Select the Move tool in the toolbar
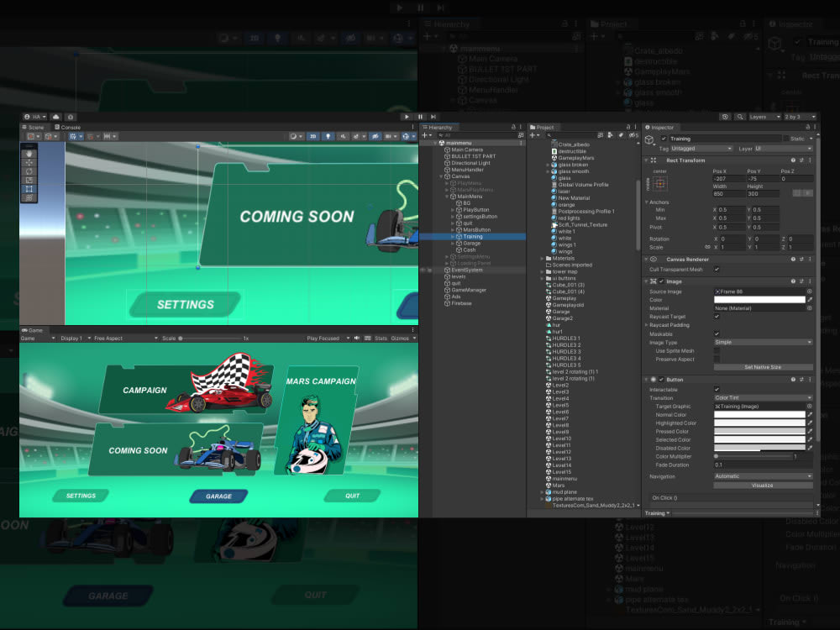 tap(29, 162)
